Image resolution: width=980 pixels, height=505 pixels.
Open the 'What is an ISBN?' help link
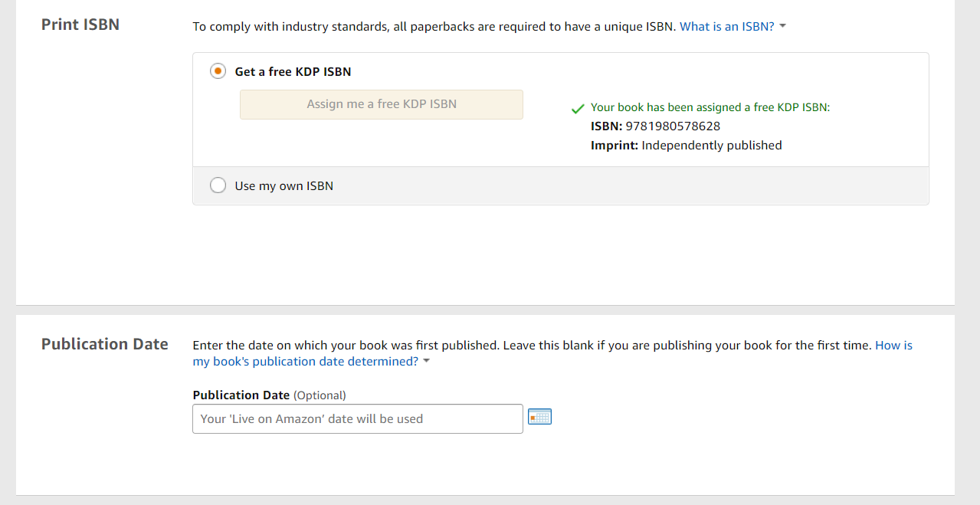coord(726,26)
